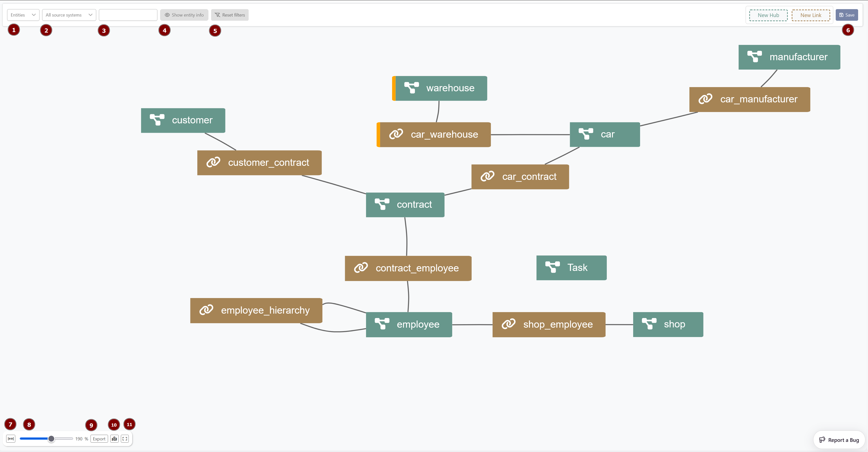The image size is (868, 452).
Task: Click the Export button
Action: pos(99,438)
